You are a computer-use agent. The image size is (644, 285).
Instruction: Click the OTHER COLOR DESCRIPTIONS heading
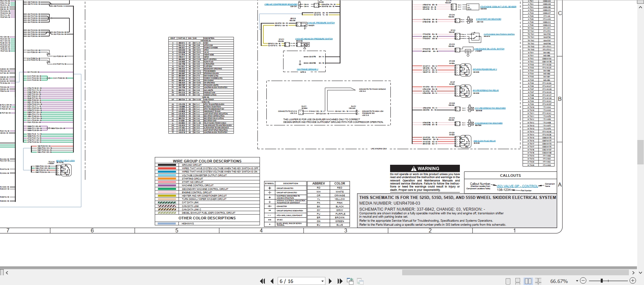(x=207, y=218)
